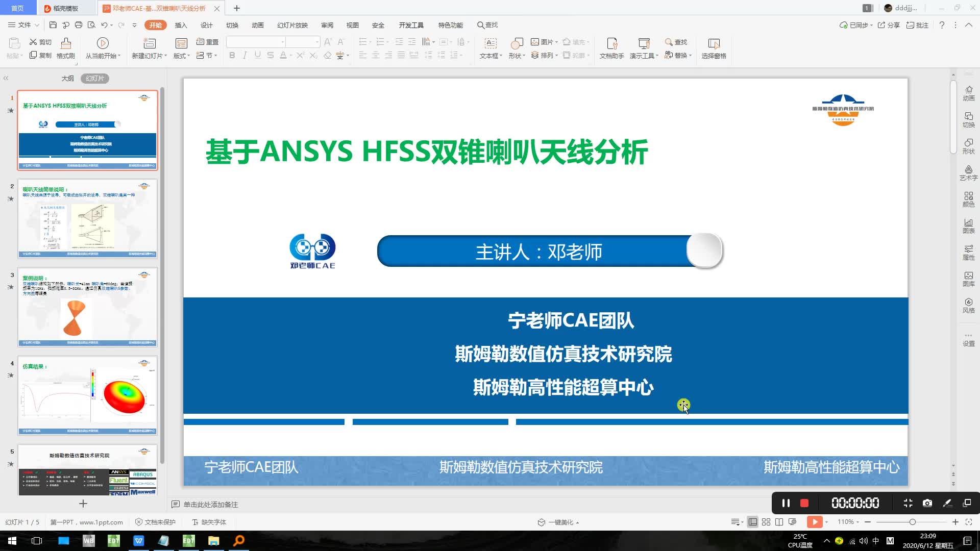Click the Missing Fonts (缺失字体) status button
The height and width of the screenshot is (551, 980).
[x=209, y=522]
